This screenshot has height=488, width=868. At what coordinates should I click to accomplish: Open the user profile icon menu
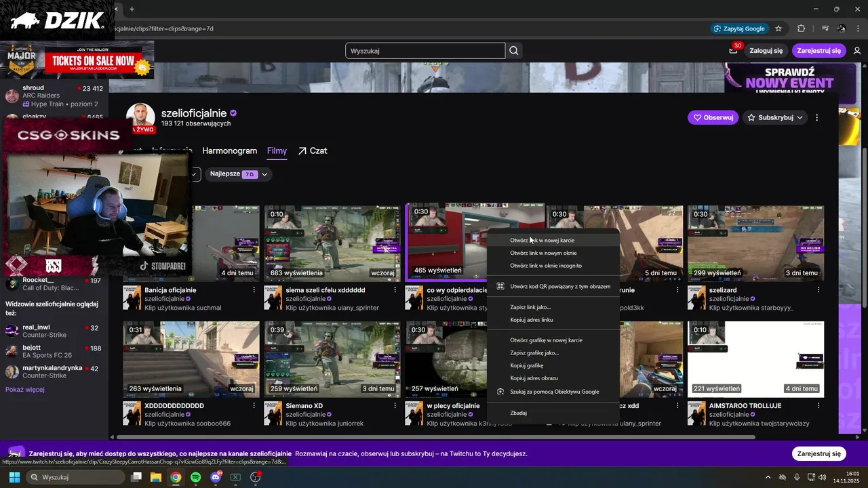[857, 51]
